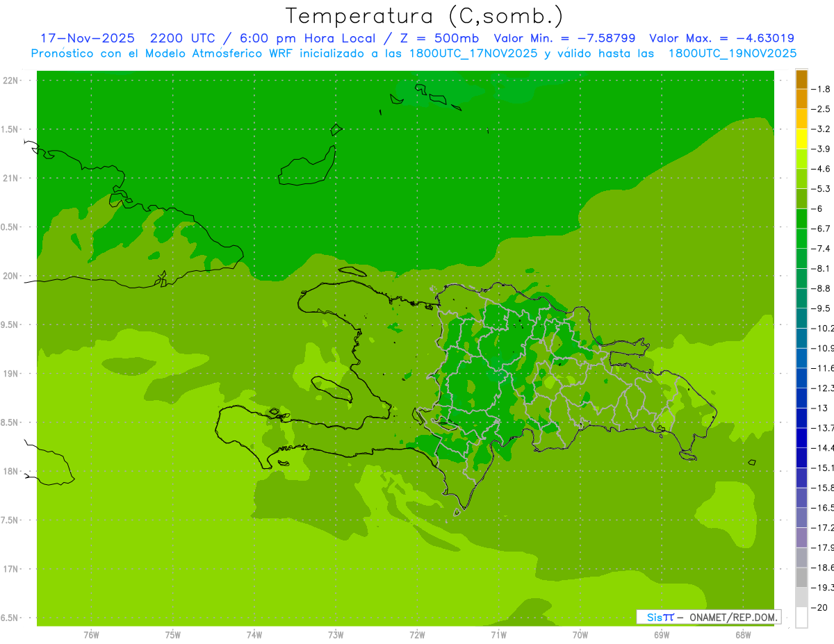Click the 75W longitude label
Screen dimensions: 834x644
coord(173,634)
